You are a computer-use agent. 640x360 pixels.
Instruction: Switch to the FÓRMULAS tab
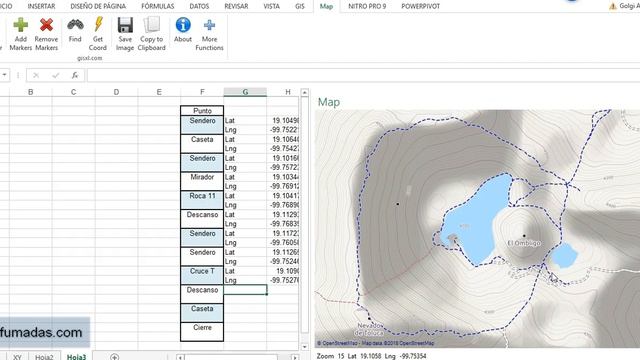[158, 6]
